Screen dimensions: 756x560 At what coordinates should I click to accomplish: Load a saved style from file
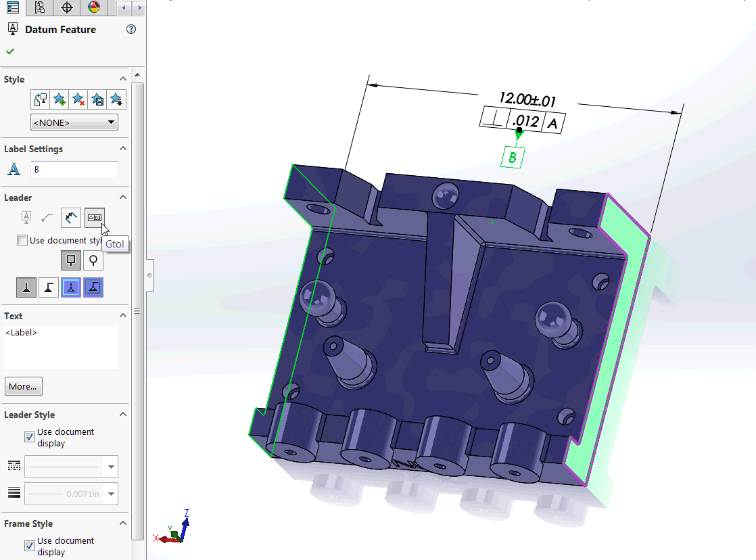pyautogui.click(x=116, y=99)
